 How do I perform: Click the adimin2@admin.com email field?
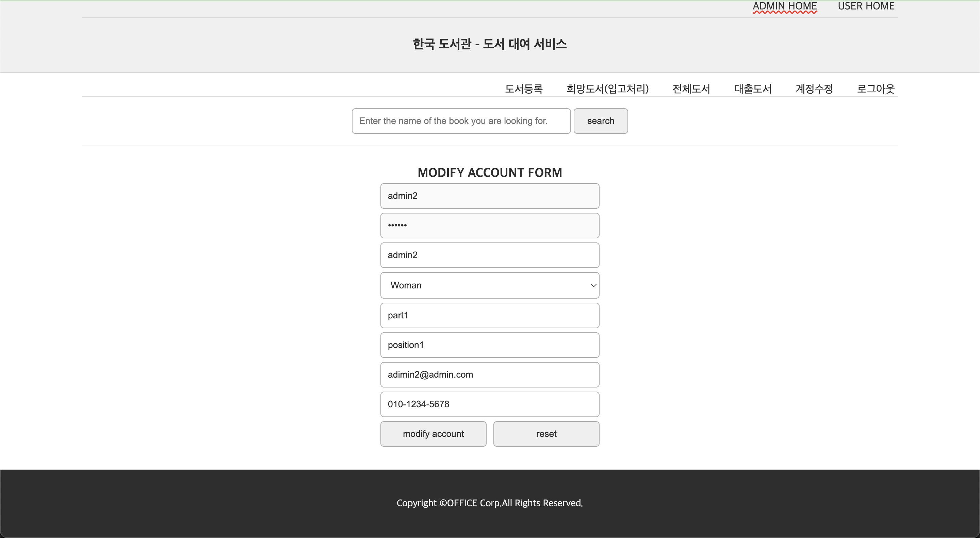coord(490,375)
